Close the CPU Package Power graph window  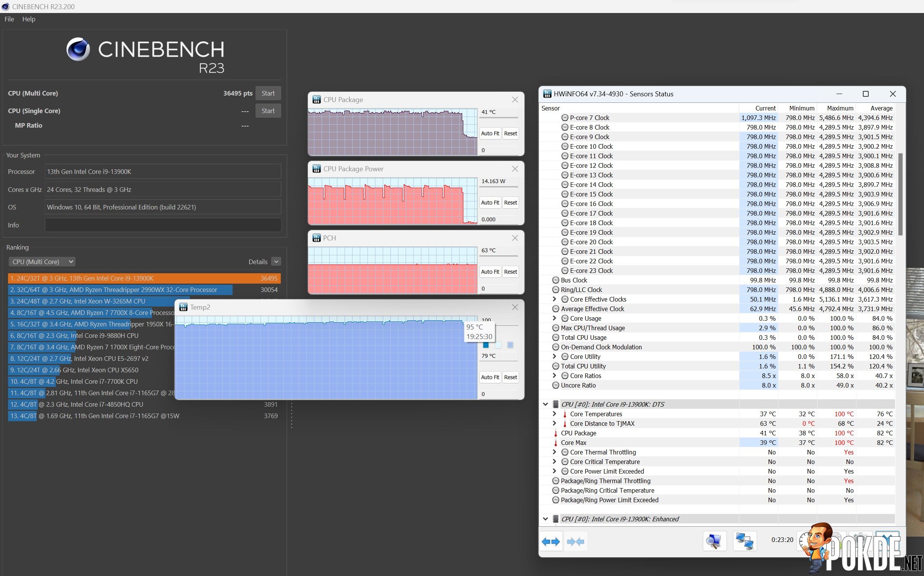tap(515, 169)
